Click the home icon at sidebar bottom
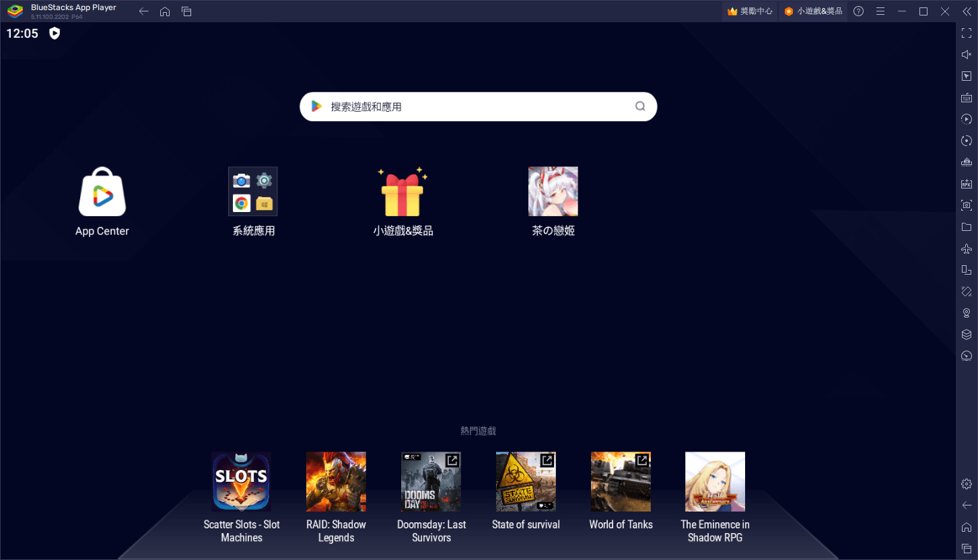 (967, 527)
